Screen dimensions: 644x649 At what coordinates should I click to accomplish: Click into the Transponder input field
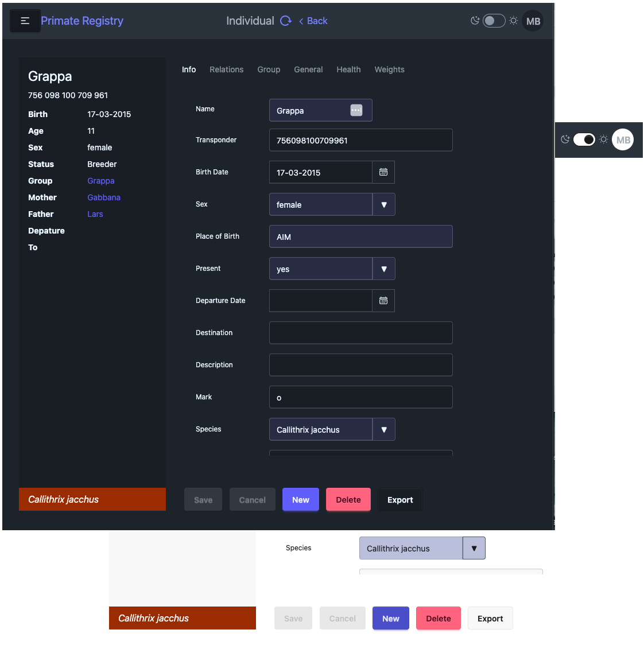[360, 140]
